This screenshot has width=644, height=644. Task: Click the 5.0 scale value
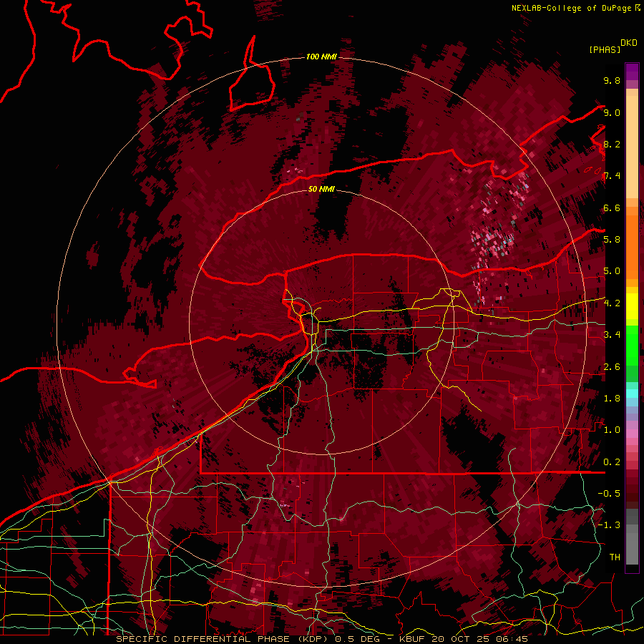pyautogui.click(x=612, y=271)
